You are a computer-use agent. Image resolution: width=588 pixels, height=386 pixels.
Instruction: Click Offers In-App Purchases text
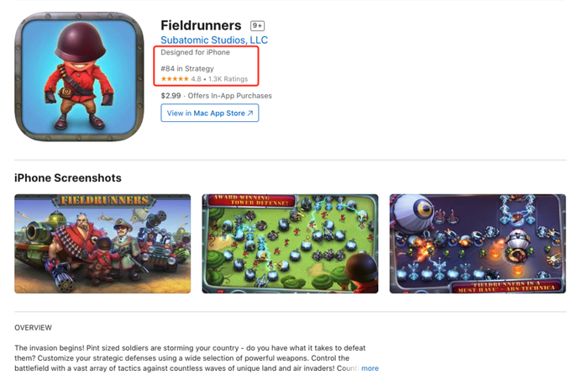click(230, 96)
